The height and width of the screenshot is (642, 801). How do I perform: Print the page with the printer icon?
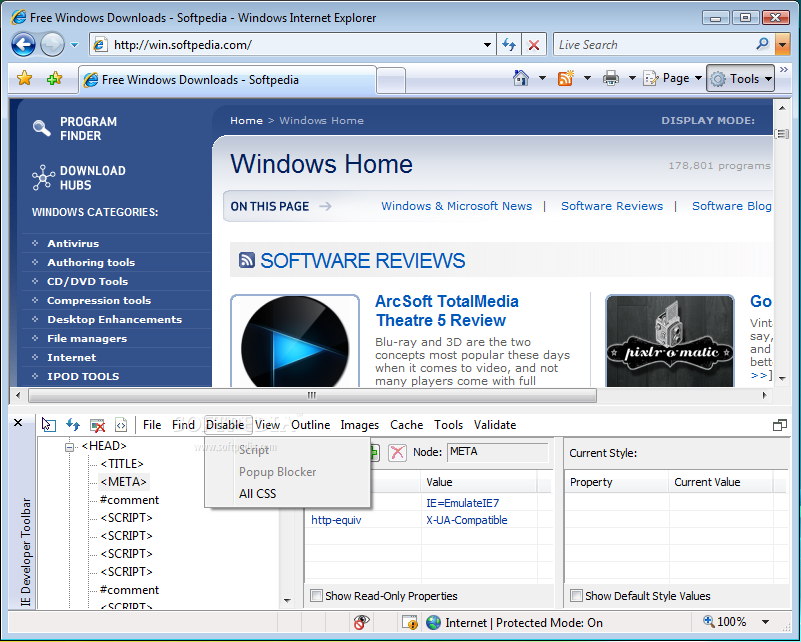(610, 78)
